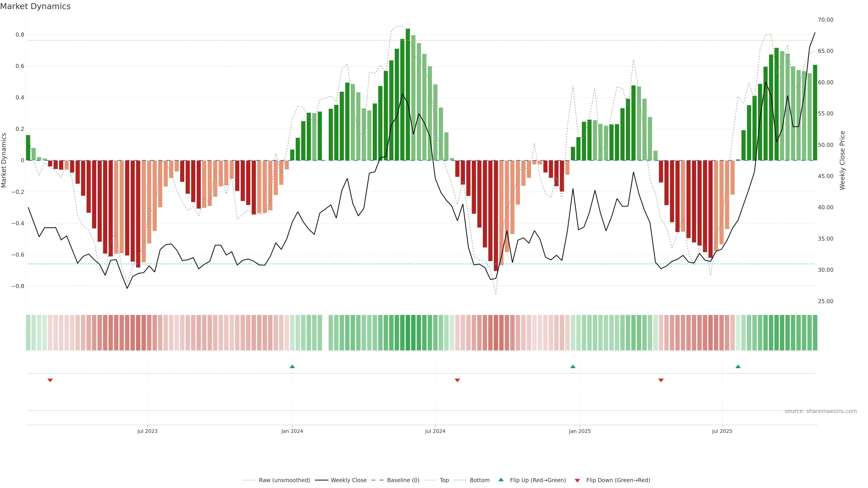Click the red Flip Down marker after Jul 2024

coord(457,380)
